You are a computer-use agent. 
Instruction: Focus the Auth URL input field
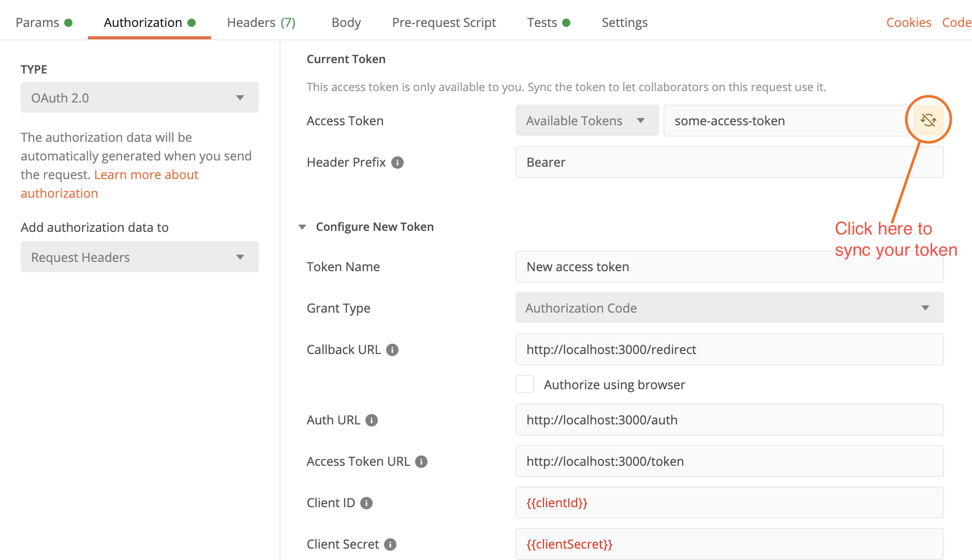[x=729, y=420]
